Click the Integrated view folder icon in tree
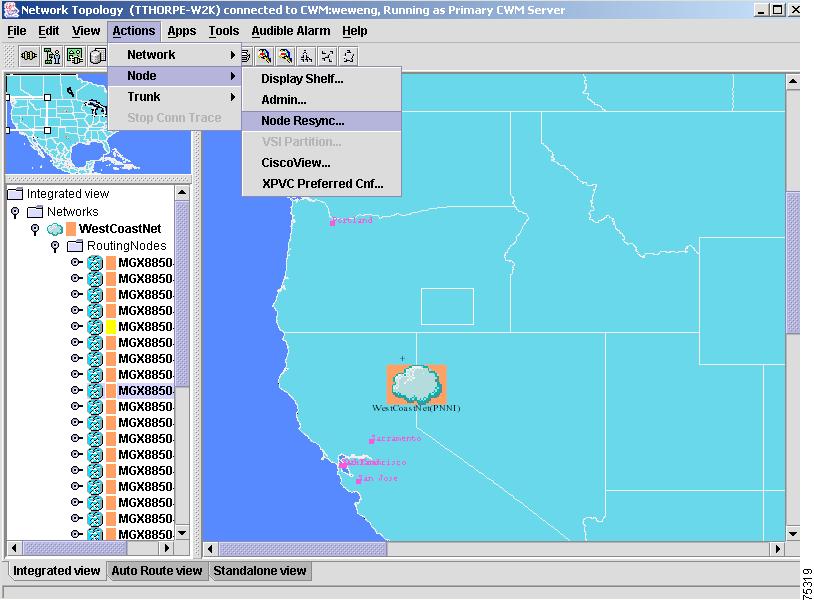814x600 pixels. coord(15,194)
